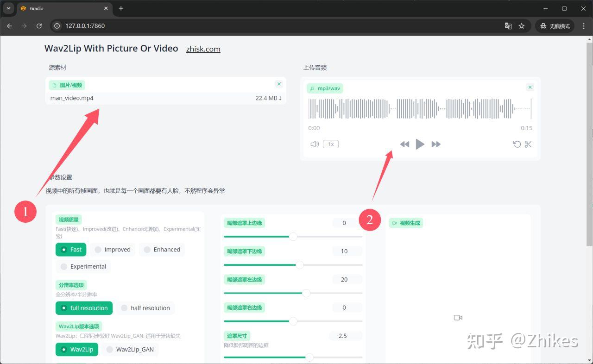Open the audio trim scissors tool

point(528,144)
